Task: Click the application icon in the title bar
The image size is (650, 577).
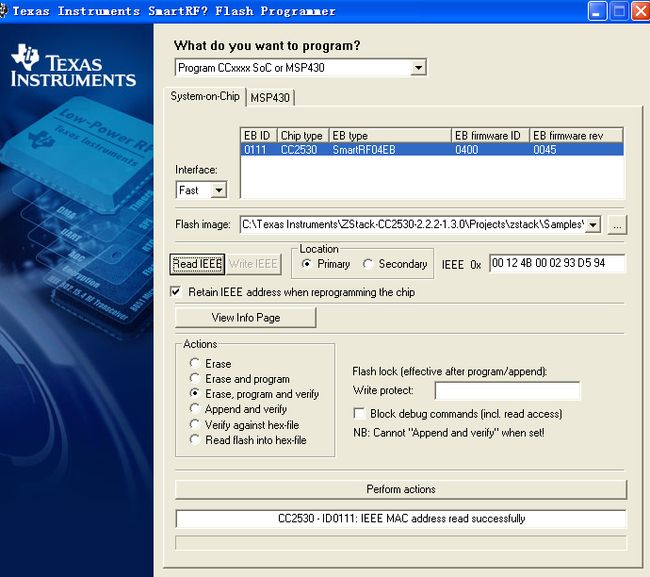Action: pos(3,11)
